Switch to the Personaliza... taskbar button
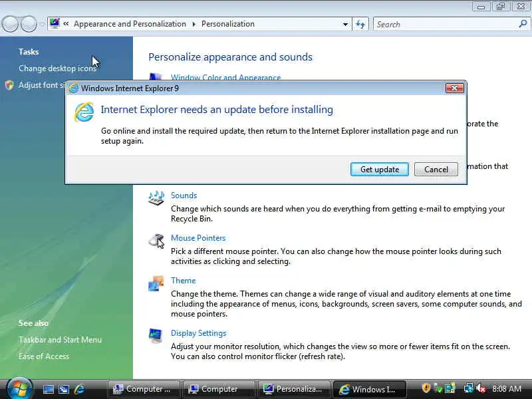 point(294,389)
